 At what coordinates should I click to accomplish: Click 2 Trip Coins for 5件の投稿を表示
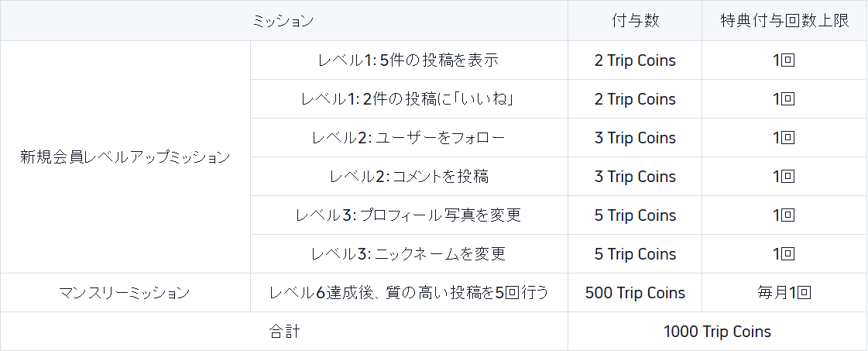pos(635,60)
